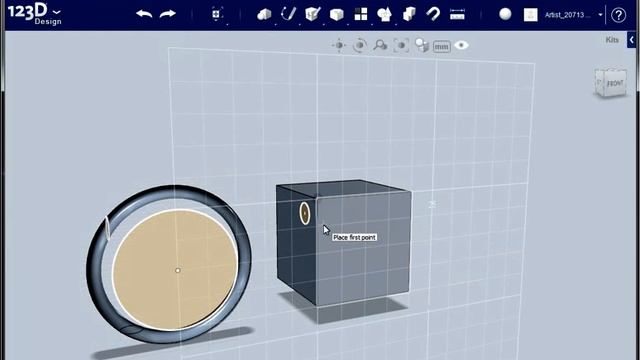640x360 pixels.
Task: Select the tan circle sketch profile
Action: (x=176, y=269)
